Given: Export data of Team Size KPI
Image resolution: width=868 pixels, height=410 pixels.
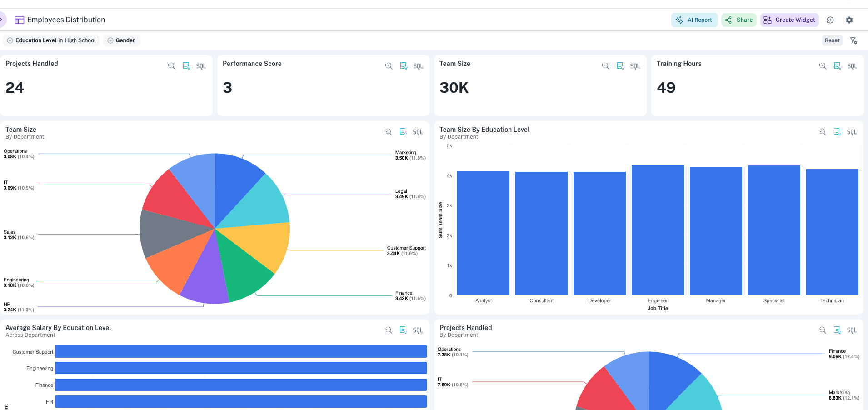Looking at the screenshot, I should (620, 66).
